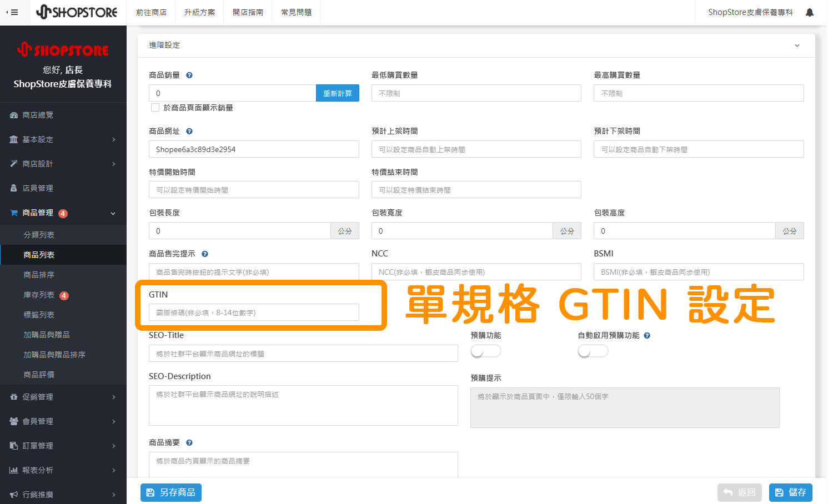
Task: Click the 報表分析 chart icon
Action: [14, 470]
